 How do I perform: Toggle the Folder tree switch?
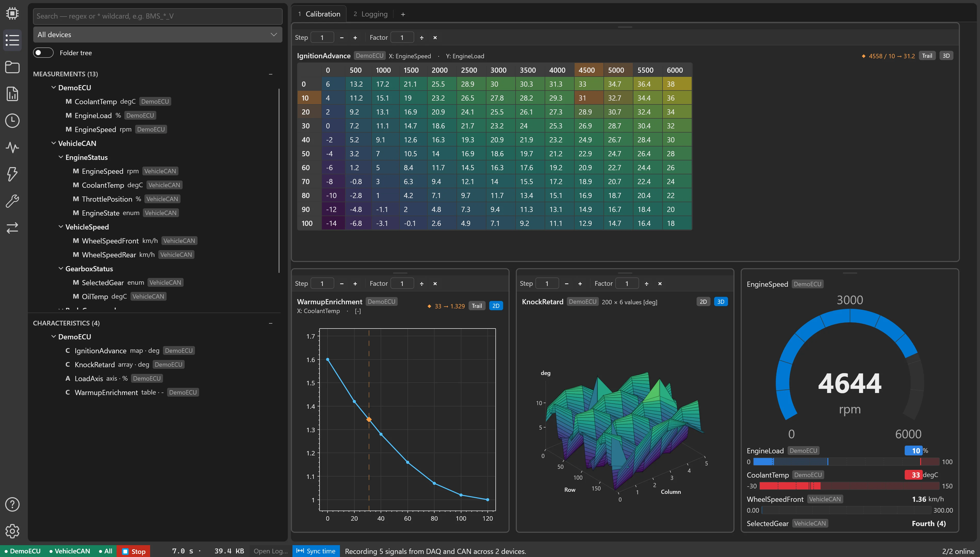(43, 53)
